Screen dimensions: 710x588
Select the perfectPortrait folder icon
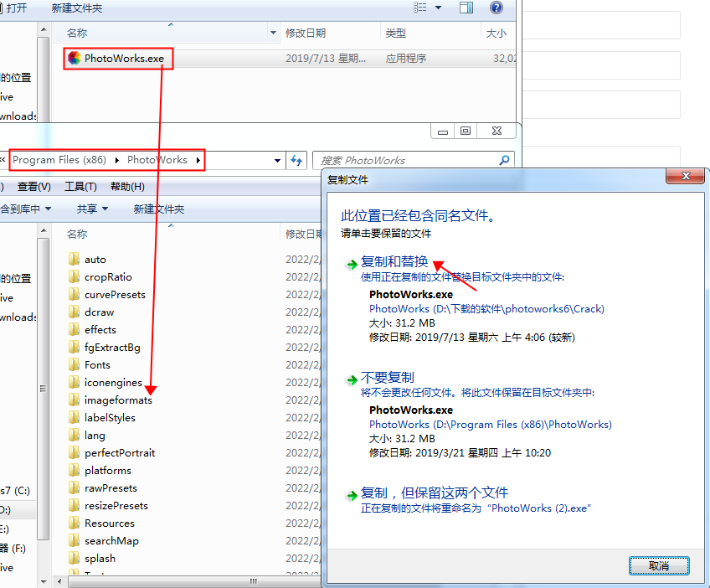[75, 452]
